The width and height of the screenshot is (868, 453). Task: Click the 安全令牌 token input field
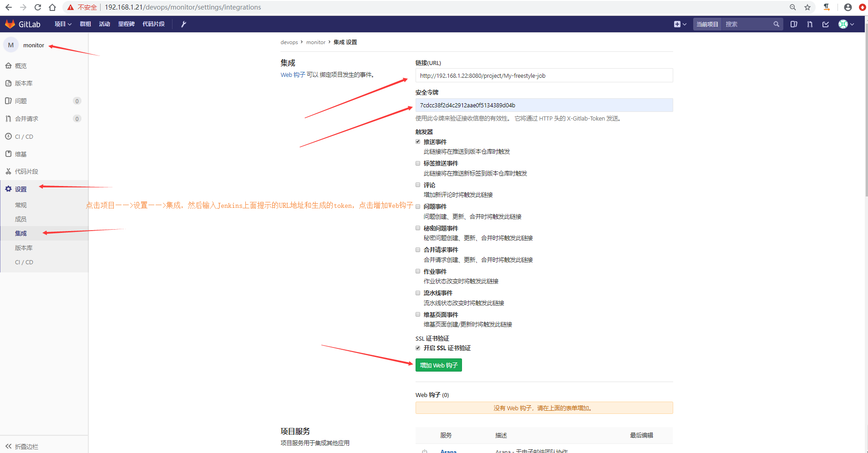click(544, 105)
